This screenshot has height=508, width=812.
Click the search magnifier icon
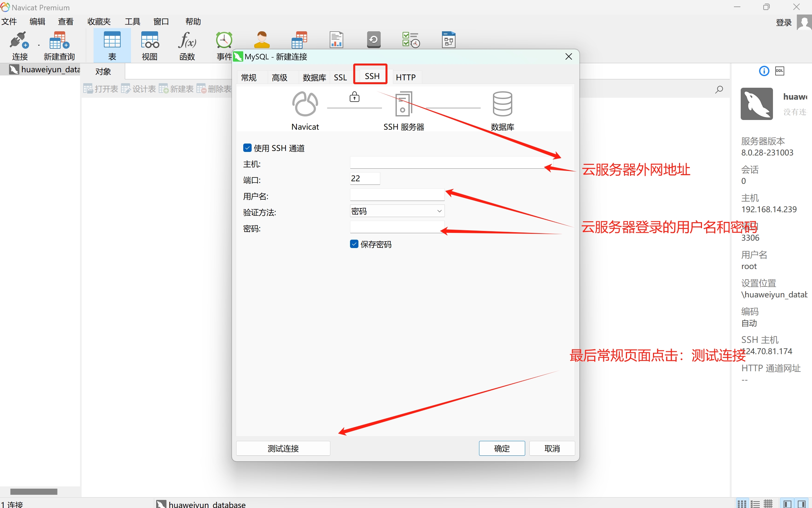click(x=719, y=89)
